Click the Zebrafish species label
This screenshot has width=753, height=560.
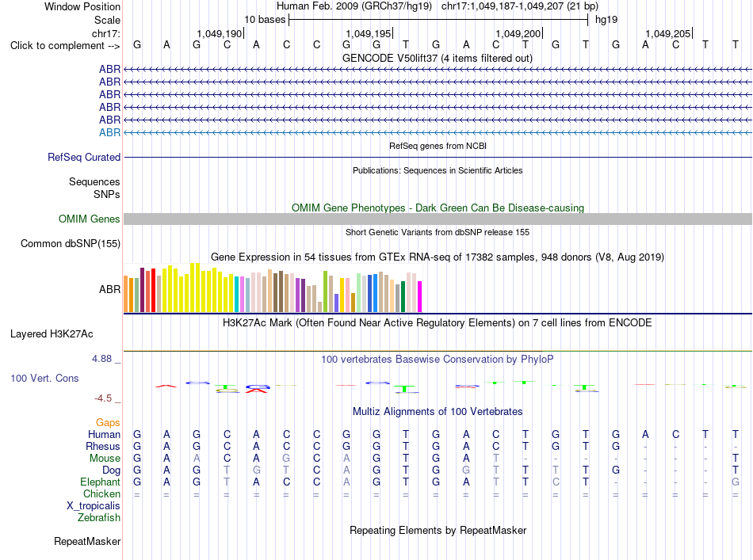(x=99, y=517)
